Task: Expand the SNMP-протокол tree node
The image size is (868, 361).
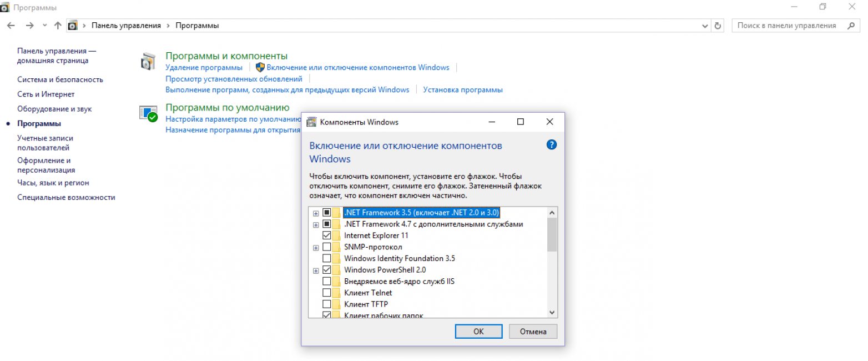Action: coord(316,247)
